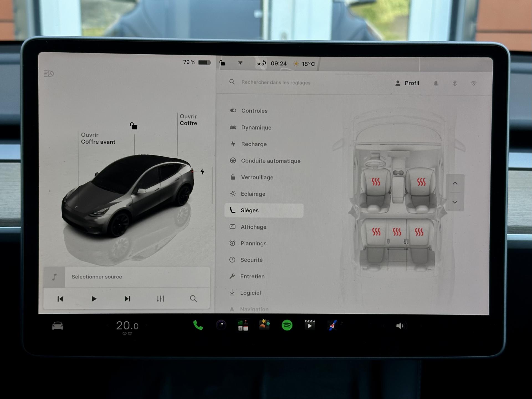Toggle front passenger seat heater
Screen dimensions: 532x399
(421, 182)
